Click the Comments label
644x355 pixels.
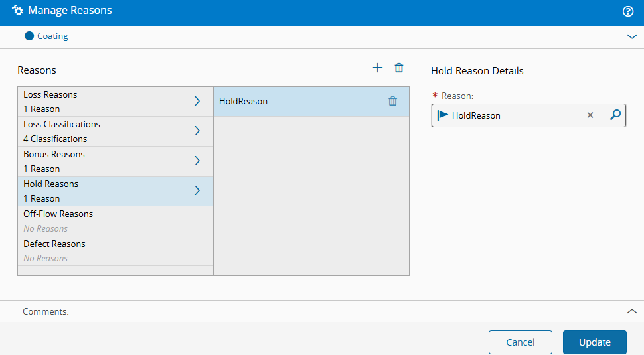[46, 311]
